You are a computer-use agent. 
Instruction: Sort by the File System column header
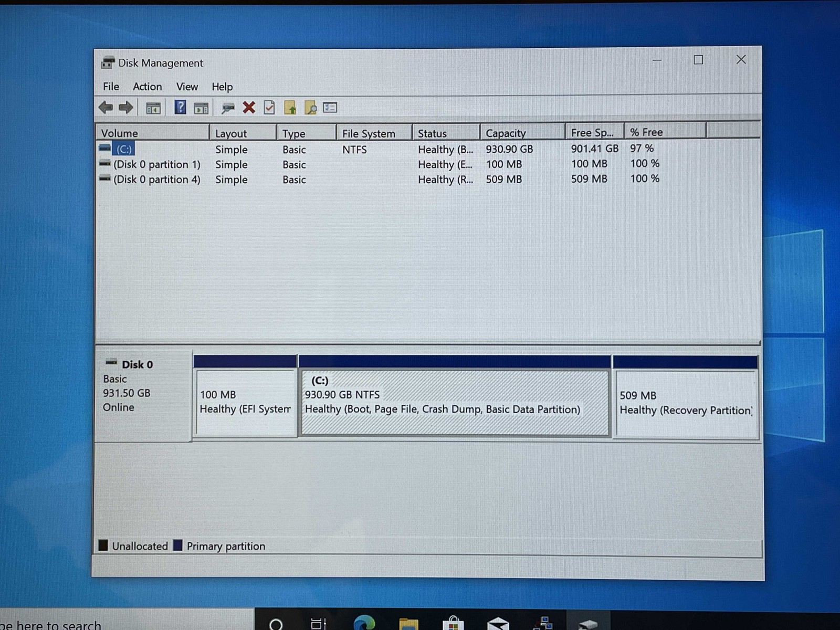[374, 133]
